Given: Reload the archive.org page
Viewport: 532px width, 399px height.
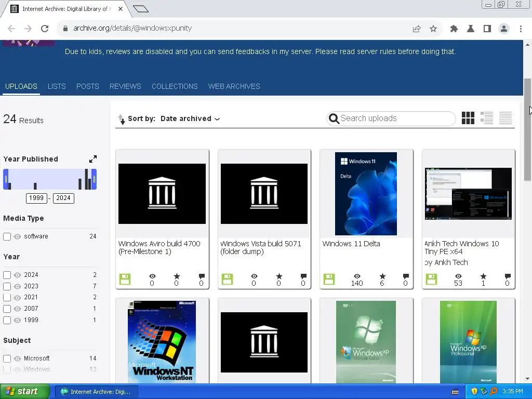Looking at the screenshot, I should point(45,29).
